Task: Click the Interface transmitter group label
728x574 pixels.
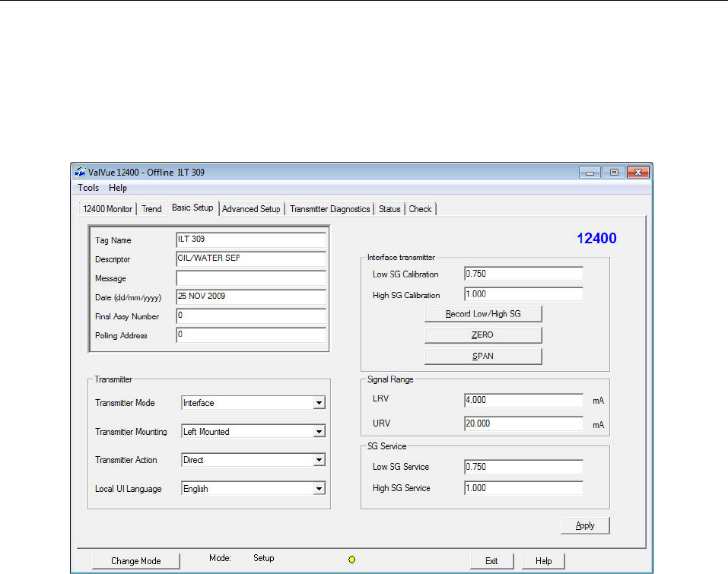Action: pos(401,257)
